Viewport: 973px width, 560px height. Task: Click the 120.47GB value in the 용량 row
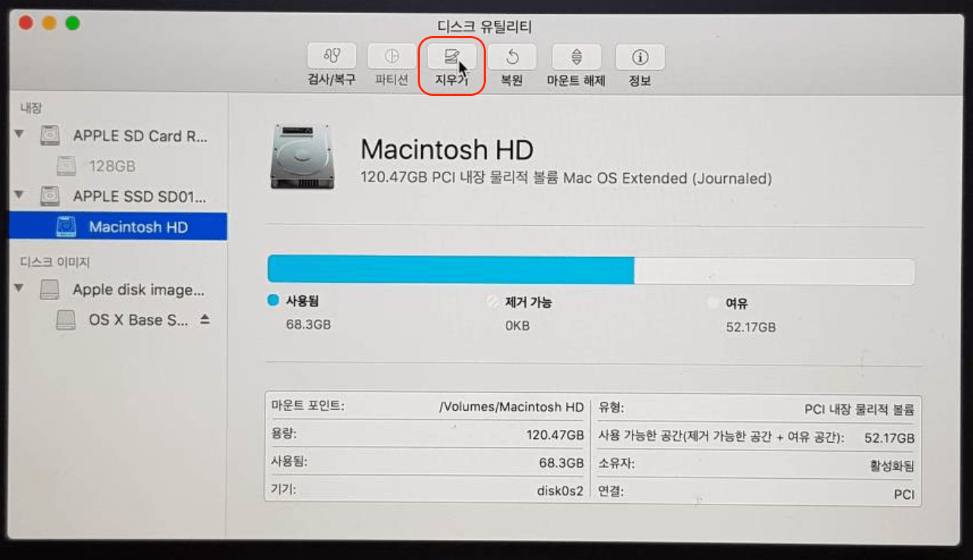(x=555, y=436)
